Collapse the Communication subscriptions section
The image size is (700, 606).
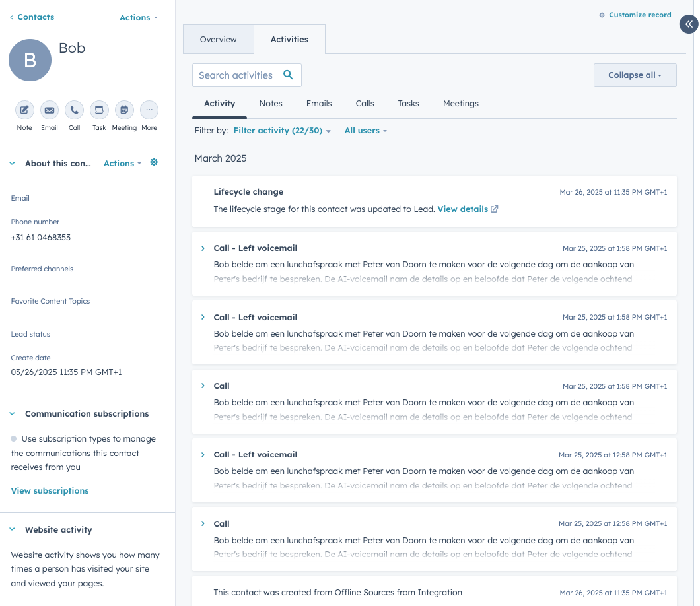click(x=12, y=414)
